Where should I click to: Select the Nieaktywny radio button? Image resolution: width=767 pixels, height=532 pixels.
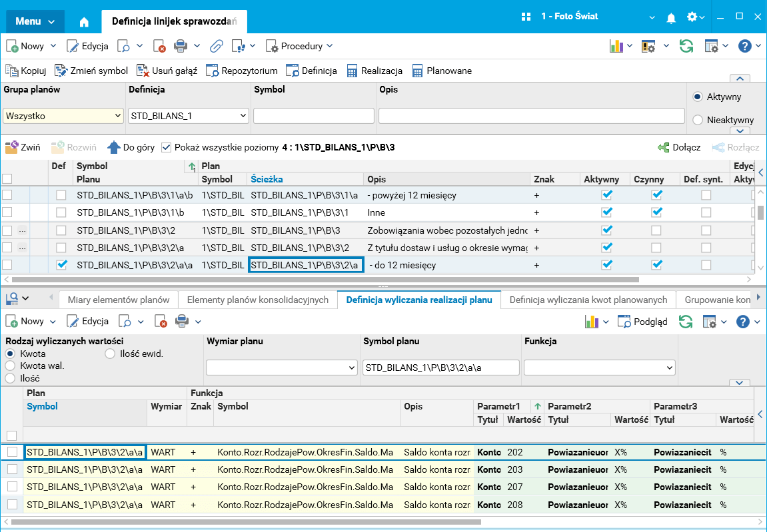(698, 120)
